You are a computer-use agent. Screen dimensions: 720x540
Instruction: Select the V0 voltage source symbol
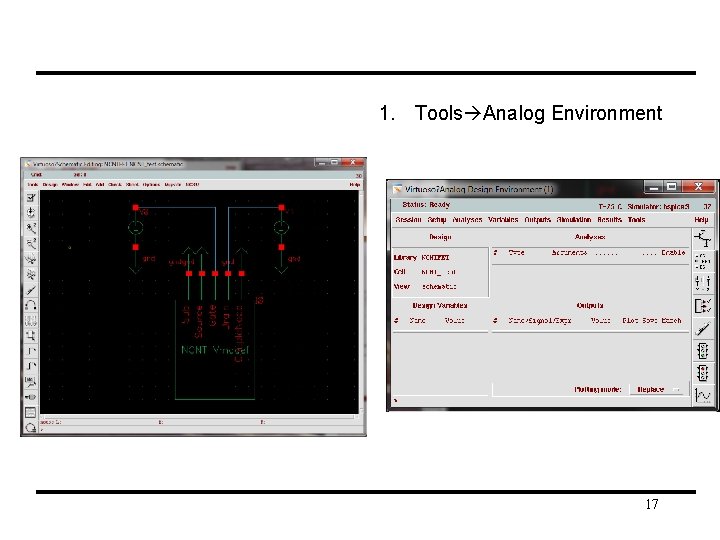(x=135, y=227)
